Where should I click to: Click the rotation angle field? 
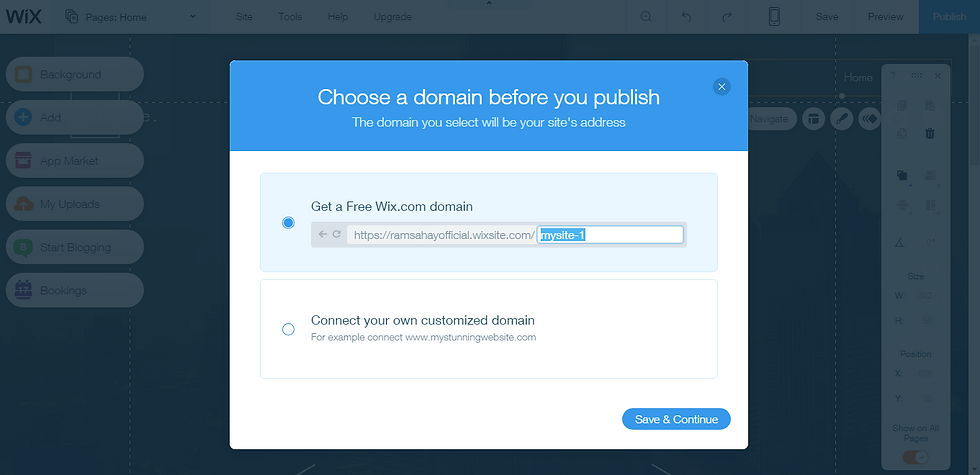(930, 242)
